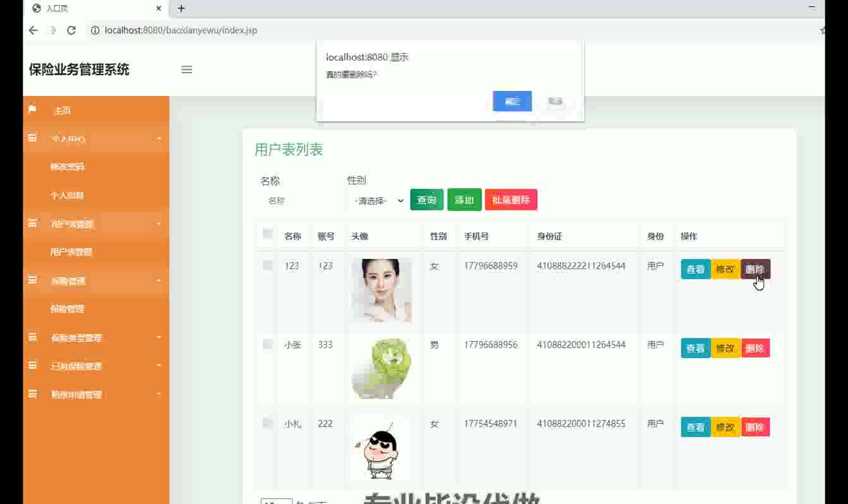Open 主页 in the sidebar

(x=63, y=111)
